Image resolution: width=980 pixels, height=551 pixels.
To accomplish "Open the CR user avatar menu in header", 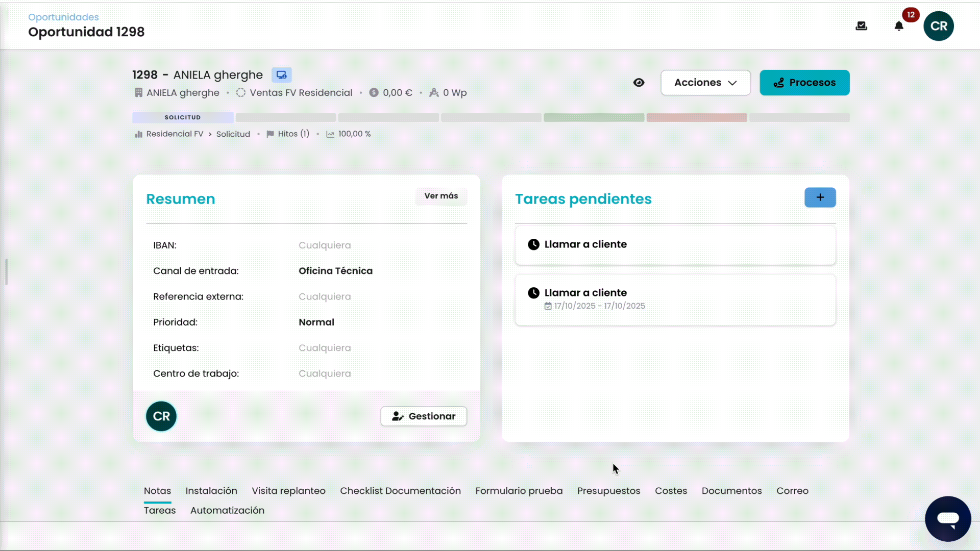I will click(x=939, y=26).
